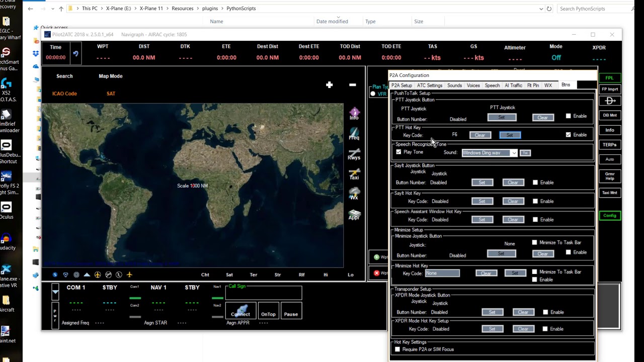Image resolution: width=644 pixels, height=362 pixels.
Task: Select the Ter map mode
Action: (254, 275)
